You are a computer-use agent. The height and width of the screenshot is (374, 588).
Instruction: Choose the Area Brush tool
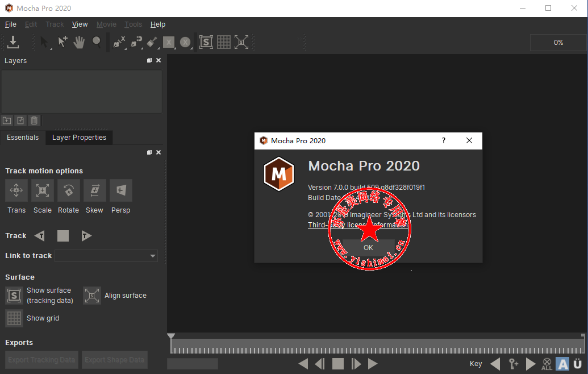[152, 43]
